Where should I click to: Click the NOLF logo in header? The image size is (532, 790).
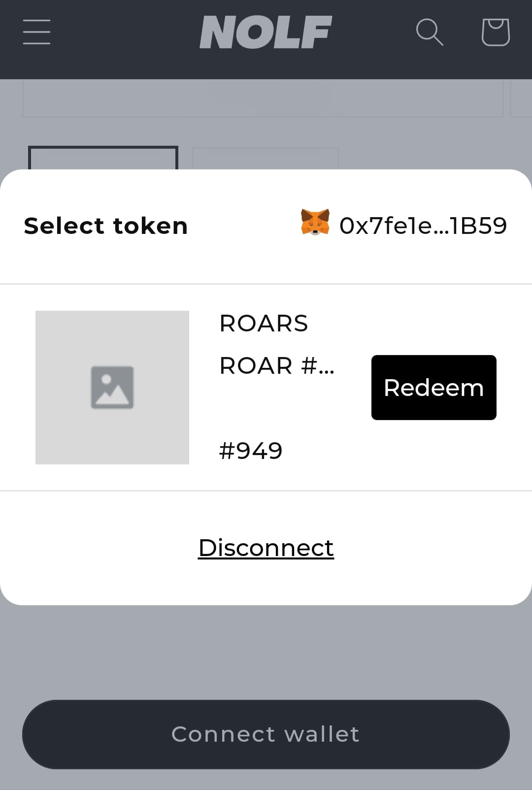pyautogui.click(x=266, y=33)
